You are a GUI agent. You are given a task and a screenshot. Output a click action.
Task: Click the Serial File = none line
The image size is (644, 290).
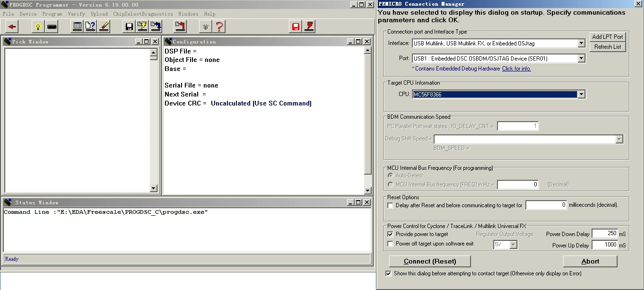coord(191,85)
